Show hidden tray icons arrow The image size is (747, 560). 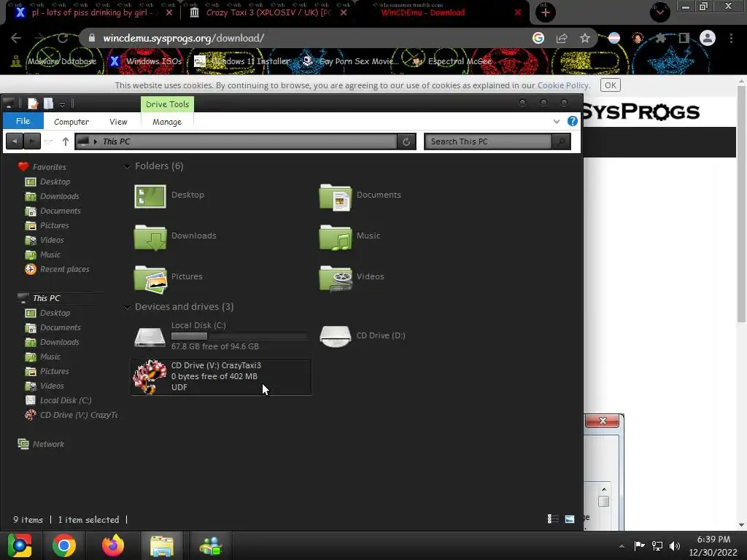(x=622, y=546)
